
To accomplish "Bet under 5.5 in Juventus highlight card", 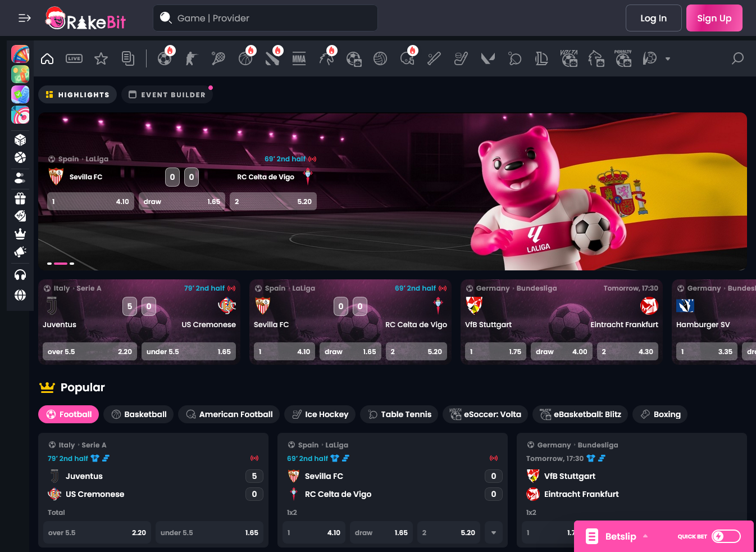I will point(189,351).
